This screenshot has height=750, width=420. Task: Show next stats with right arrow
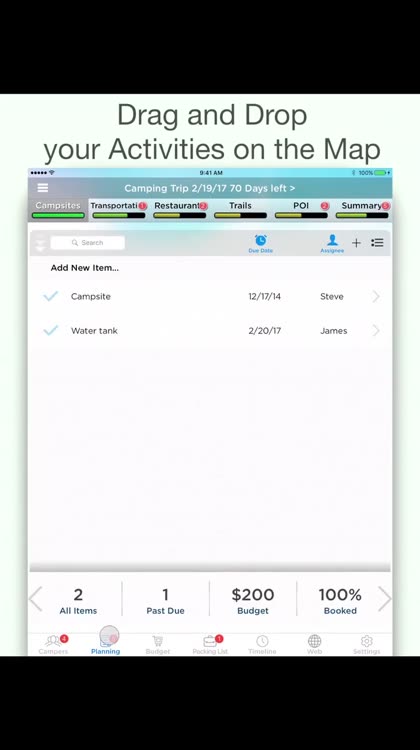385,599
